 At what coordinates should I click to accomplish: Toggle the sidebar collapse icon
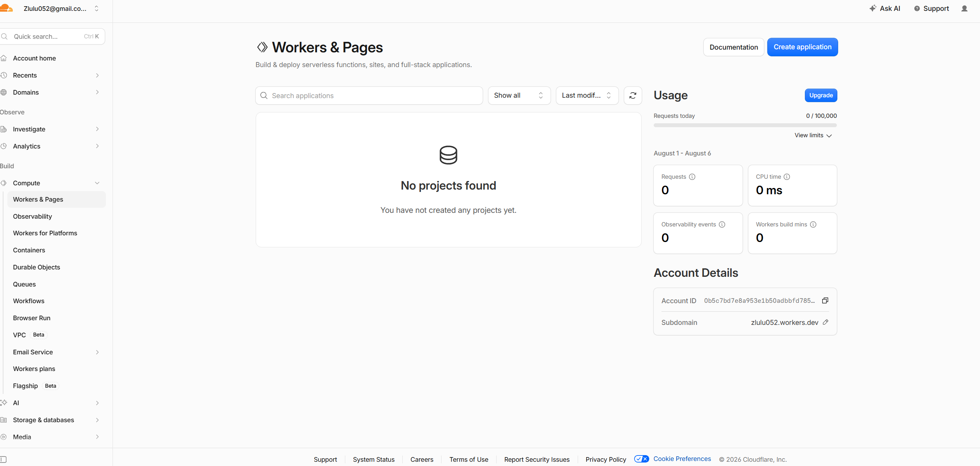click(x=3, y=459)
